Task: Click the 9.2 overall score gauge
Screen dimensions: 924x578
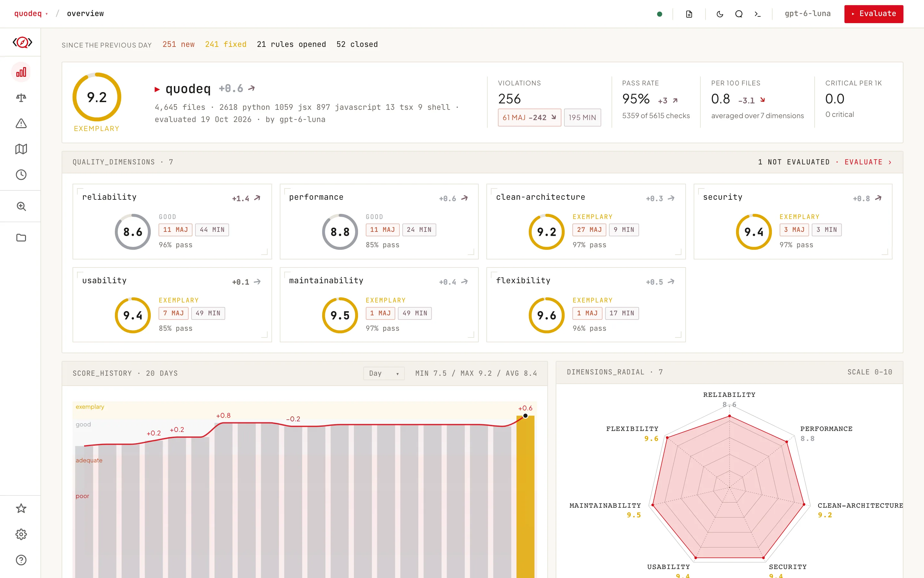Action: click(x=97, y=97)
